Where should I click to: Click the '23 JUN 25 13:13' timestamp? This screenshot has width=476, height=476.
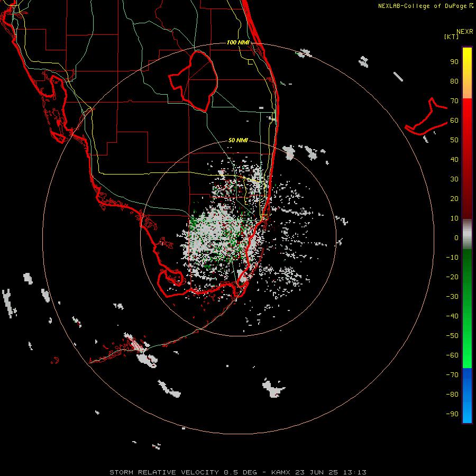pos(331,472)
